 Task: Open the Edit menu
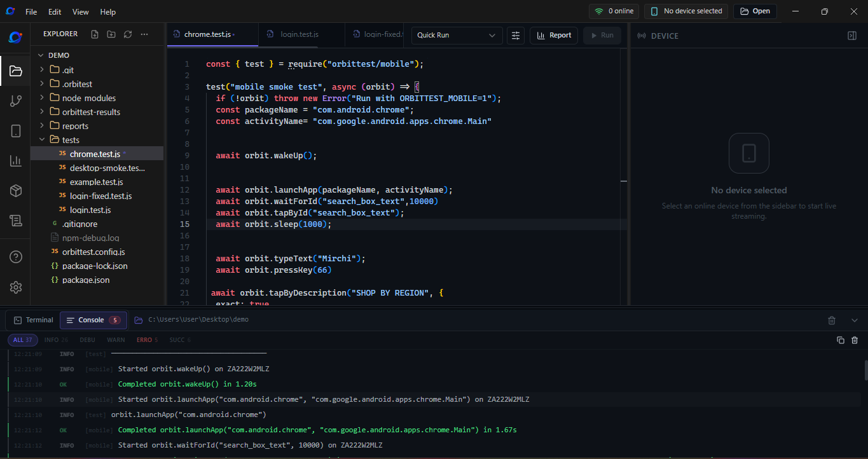click(x=55, y=12)
